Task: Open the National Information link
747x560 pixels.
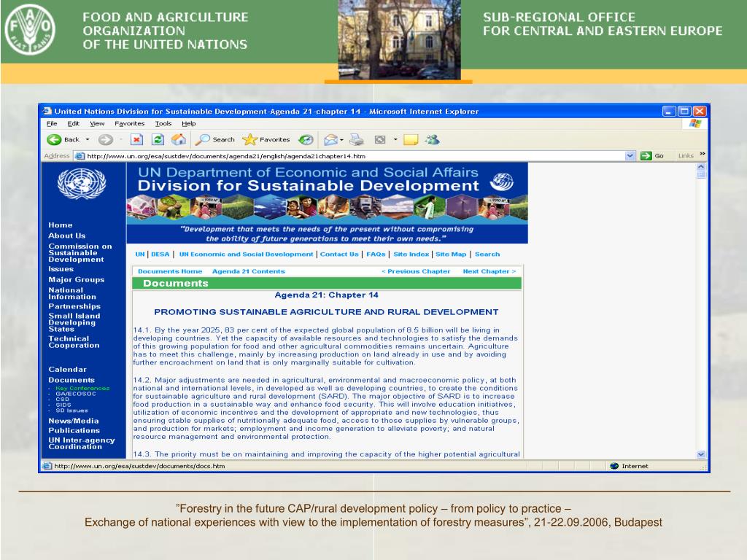Action: [72, 293]
